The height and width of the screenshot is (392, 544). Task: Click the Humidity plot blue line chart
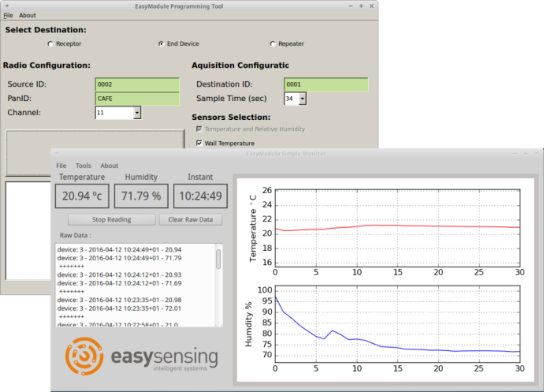click(x=397, y=324)
